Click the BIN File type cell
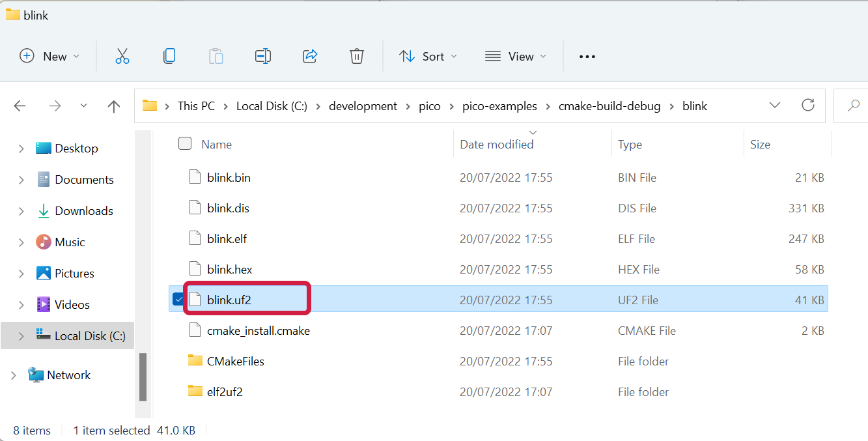The height and width of the screenshot is (441, 868). pyautogui.click(x=637, y=177)
